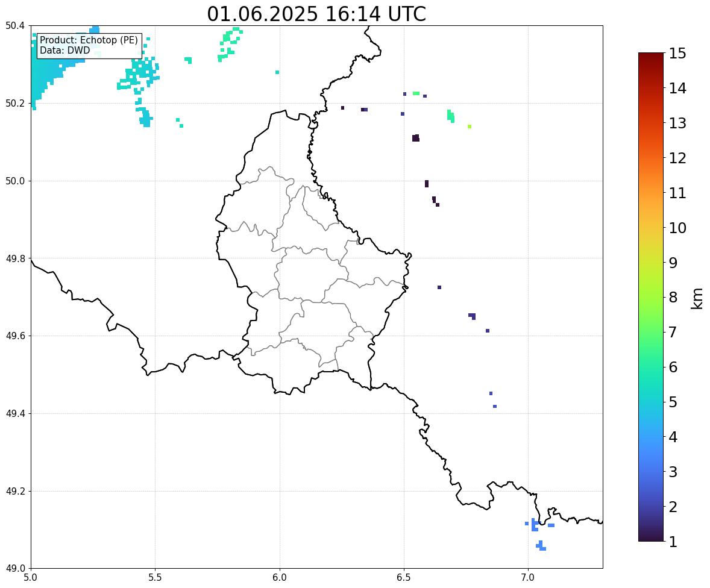Click the latitude axis label '49.2'
The width and height of the screenshot is (710, 588).
[15, 491]
